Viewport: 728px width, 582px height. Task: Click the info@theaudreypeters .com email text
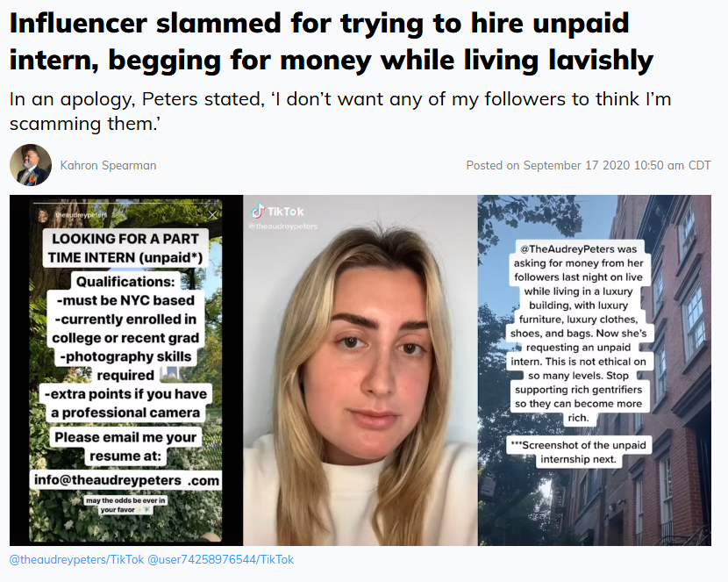point(126,480)
